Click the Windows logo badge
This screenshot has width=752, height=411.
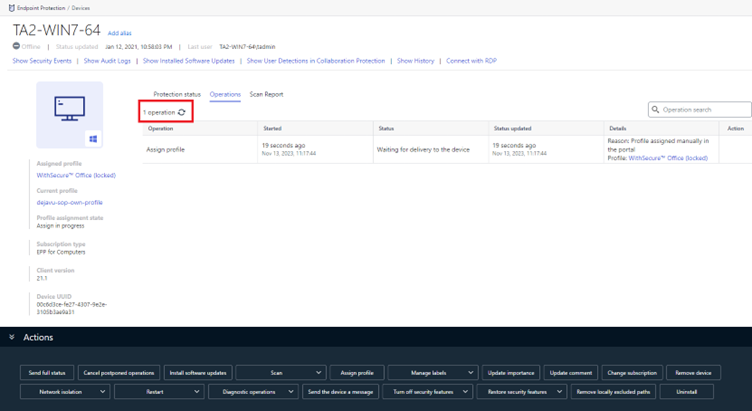pyautogui.click(x=93, y=139)
